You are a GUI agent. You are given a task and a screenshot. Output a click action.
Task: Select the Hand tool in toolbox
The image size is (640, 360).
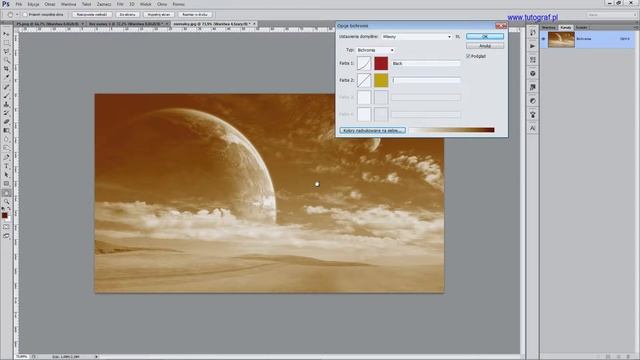coord(6,193)
